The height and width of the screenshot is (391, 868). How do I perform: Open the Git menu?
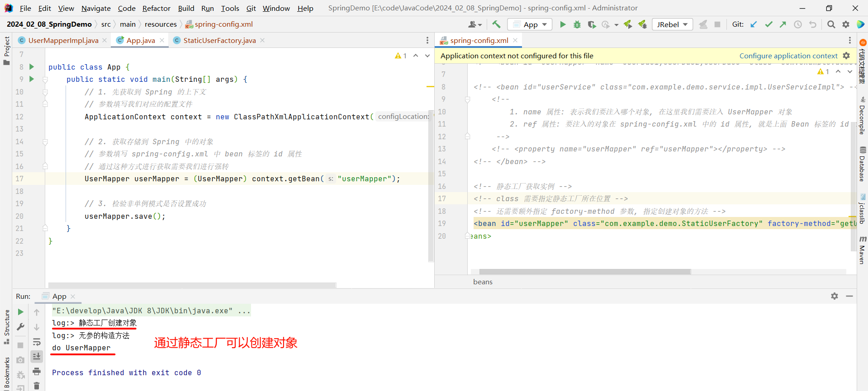(x=251, y=8)
